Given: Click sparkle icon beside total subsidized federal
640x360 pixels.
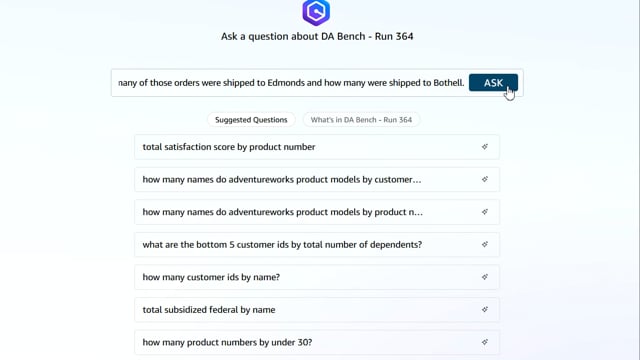Looking at the screenshot, I should pyautogui.click(x=484, y=309).
